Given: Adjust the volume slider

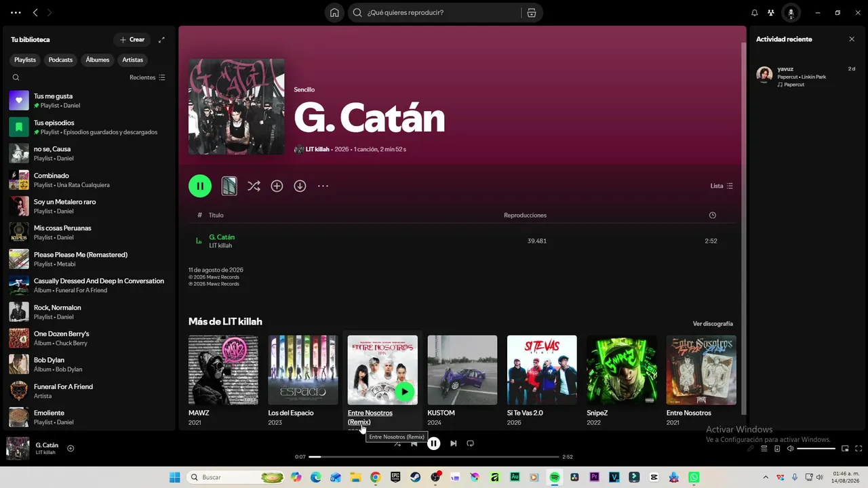Looking at the screenshot, I should [816, 448].
